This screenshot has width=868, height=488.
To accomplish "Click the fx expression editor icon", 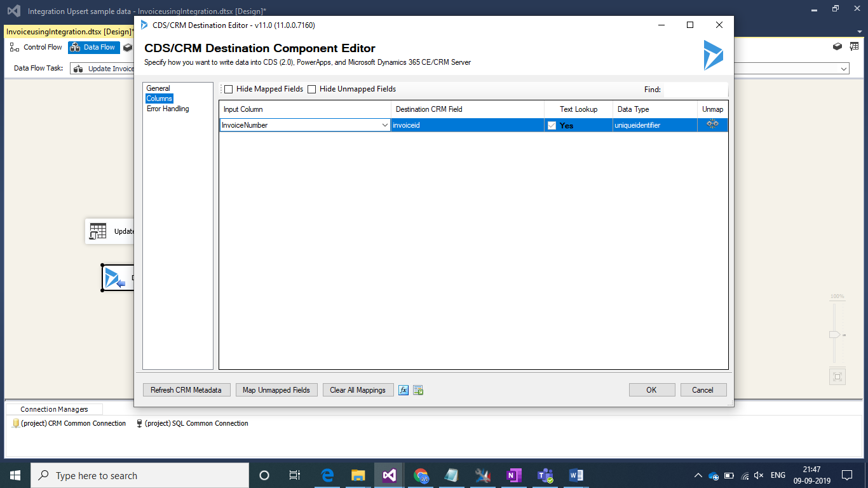I will click(403, 390).
